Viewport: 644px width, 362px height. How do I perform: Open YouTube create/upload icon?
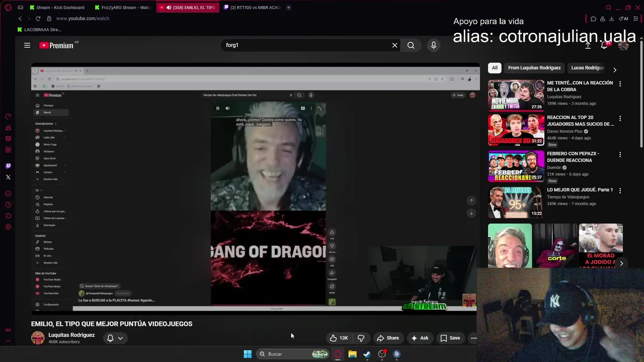click(588, 45)
